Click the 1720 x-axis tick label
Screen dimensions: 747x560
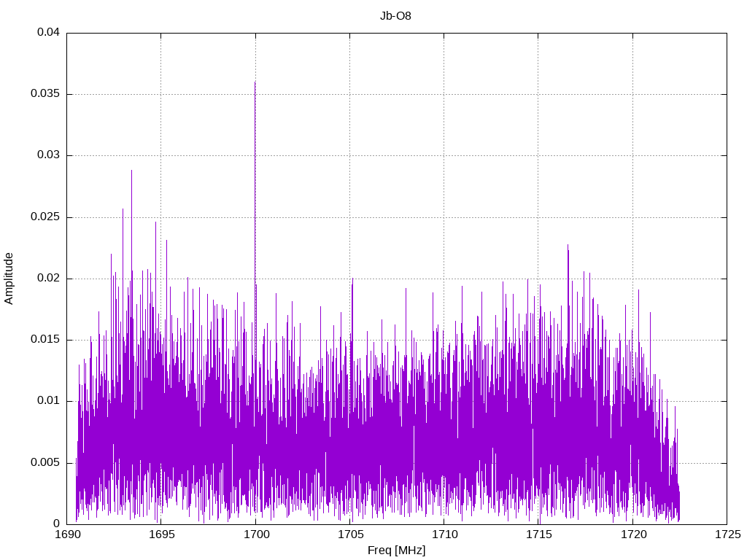coord(632,535)
